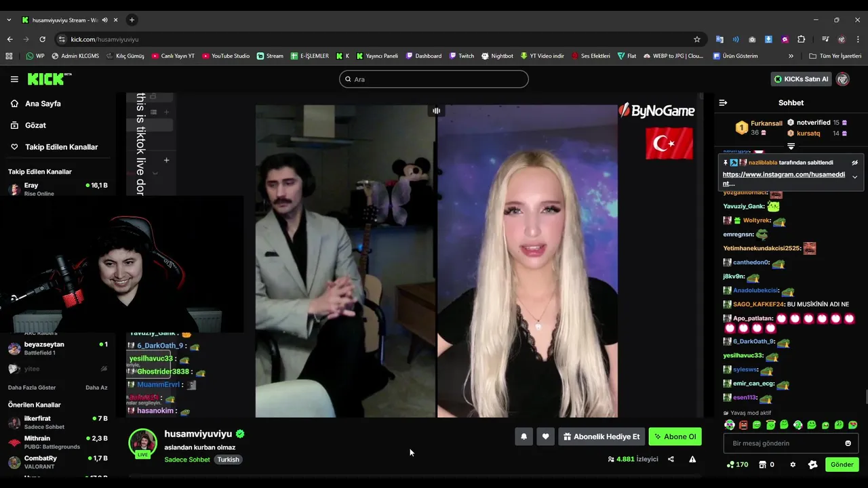Viewport: 868px width, 488px height.
Task: Open emoji picker in message box
Action: (848, 443)
